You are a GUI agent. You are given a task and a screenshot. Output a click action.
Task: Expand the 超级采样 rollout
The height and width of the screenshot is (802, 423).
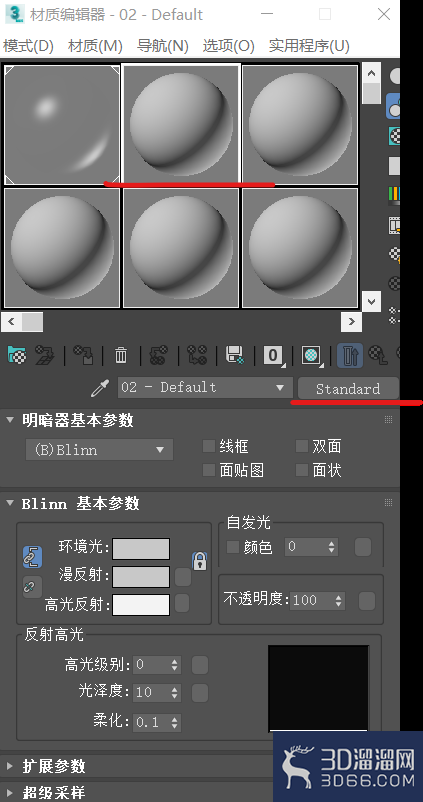[x=10, y=792]
